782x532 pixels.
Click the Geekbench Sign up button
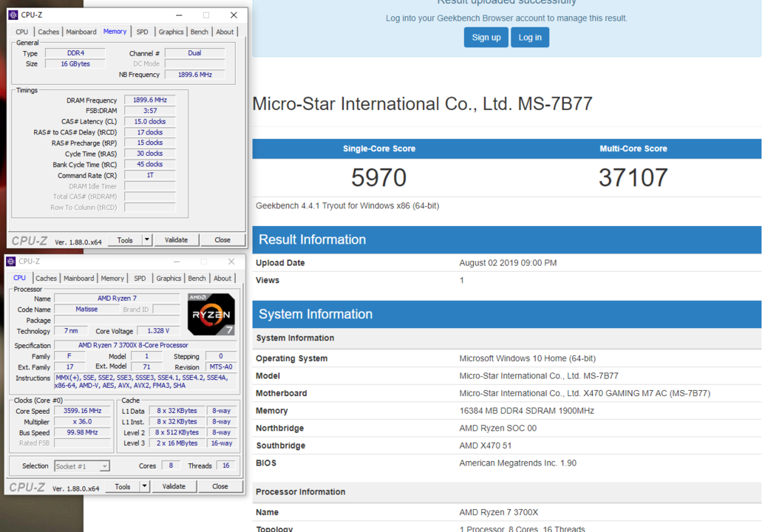486,38
